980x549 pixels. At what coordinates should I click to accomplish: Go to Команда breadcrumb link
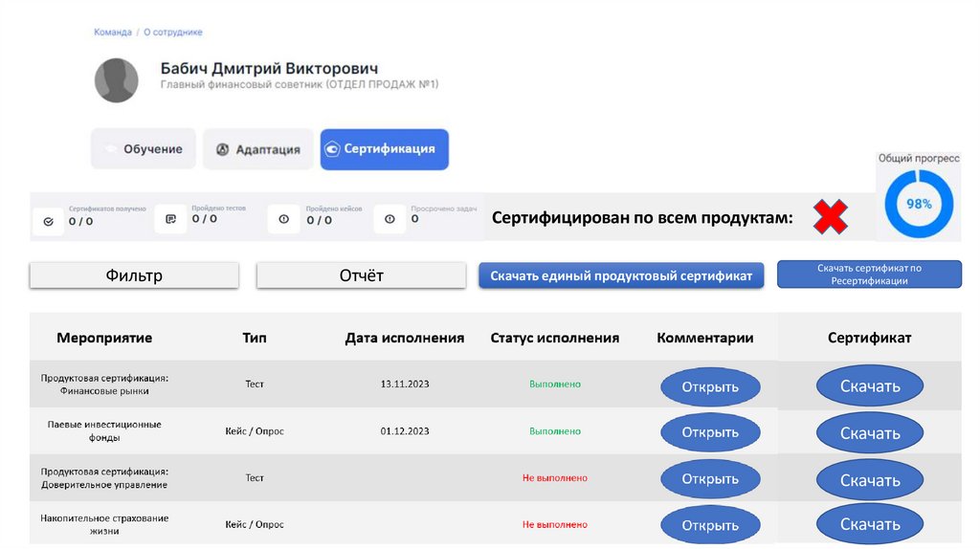pyautogui.click(x=113, y=33)
